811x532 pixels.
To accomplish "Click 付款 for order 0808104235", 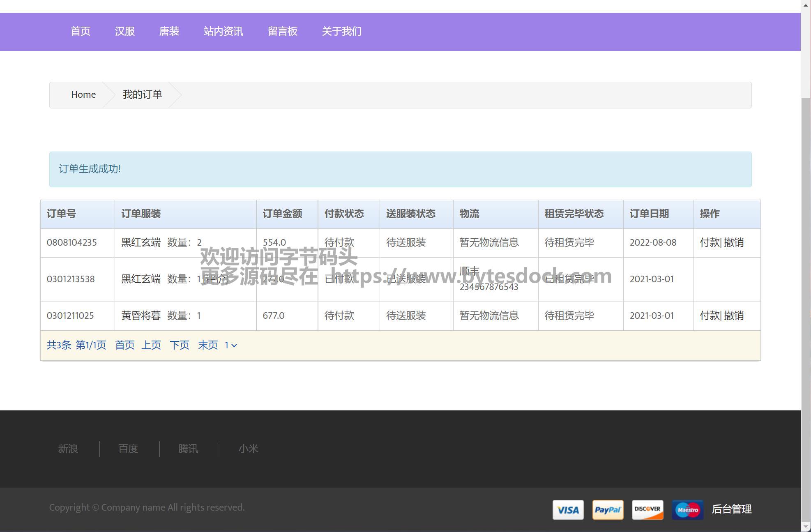I will [710, 242].
